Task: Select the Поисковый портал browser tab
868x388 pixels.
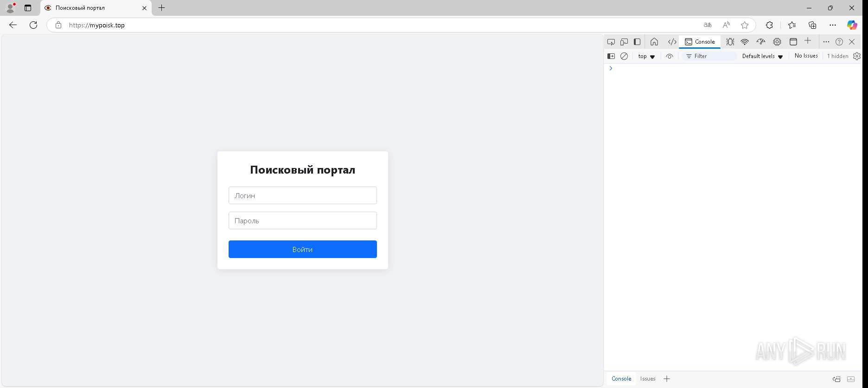Action: pyautogui.click(x=96, y=8)
